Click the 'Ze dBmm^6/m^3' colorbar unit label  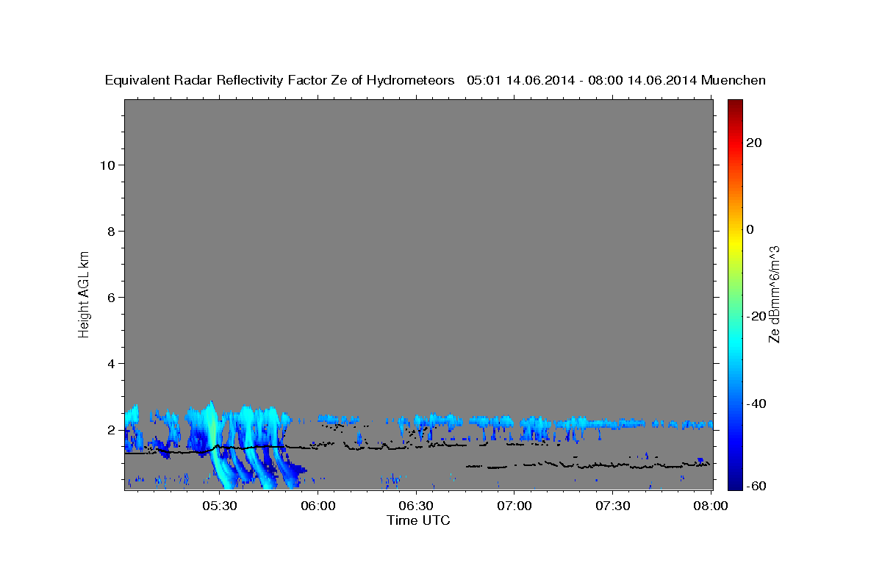point(774,294)
